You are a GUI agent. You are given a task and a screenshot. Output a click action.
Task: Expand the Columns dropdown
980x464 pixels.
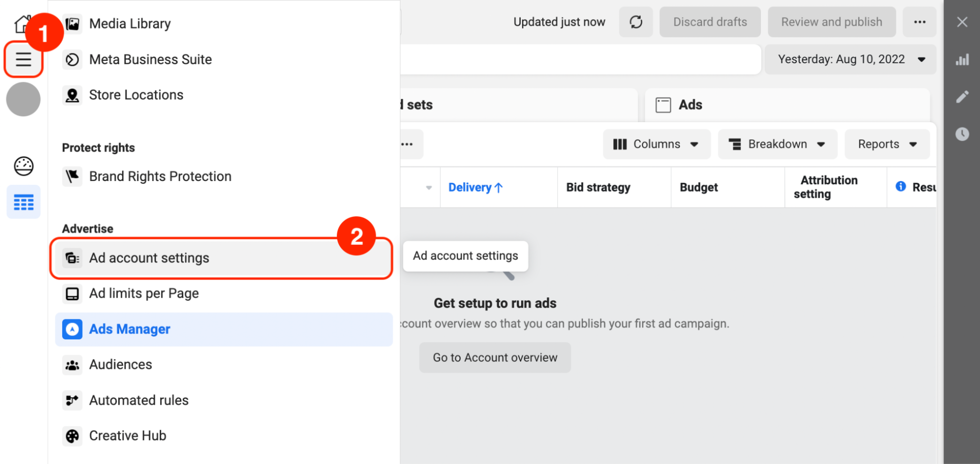[656, 144]
